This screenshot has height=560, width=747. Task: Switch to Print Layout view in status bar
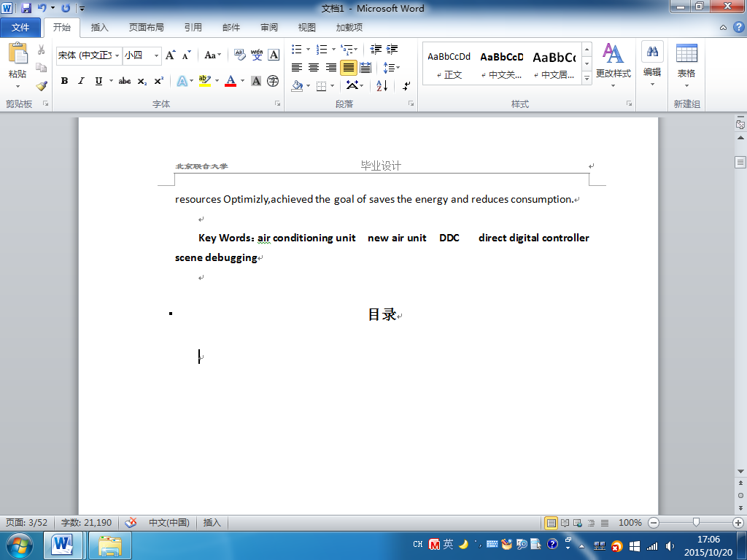(551, 523)
